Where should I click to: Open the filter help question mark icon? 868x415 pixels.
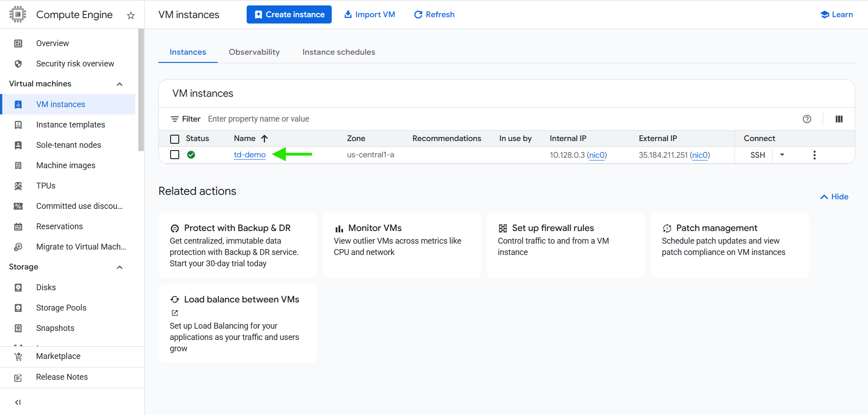coord(806,119)
